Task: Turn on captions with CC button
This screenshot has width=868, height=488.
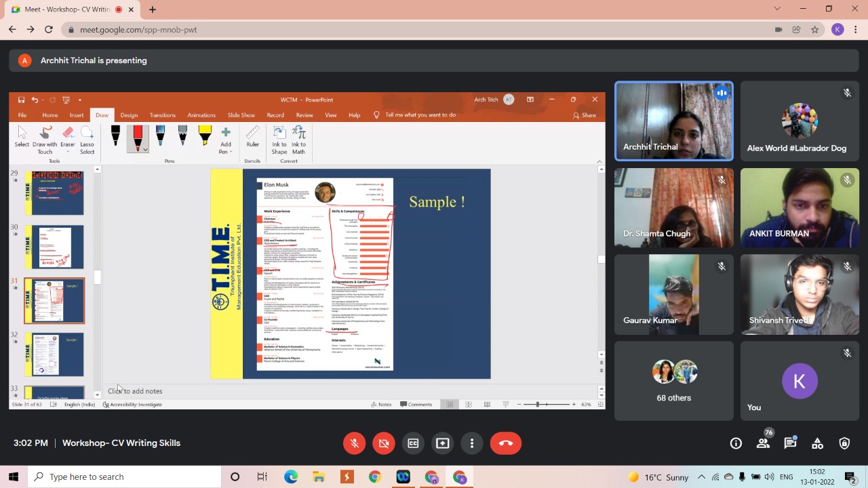Action: tap(413, 443)
